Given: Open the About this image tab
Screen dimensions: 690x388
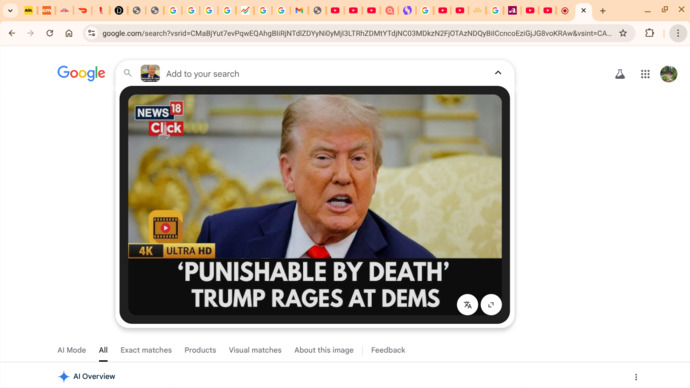Looking at the screenshot, I should coord(324,350).
